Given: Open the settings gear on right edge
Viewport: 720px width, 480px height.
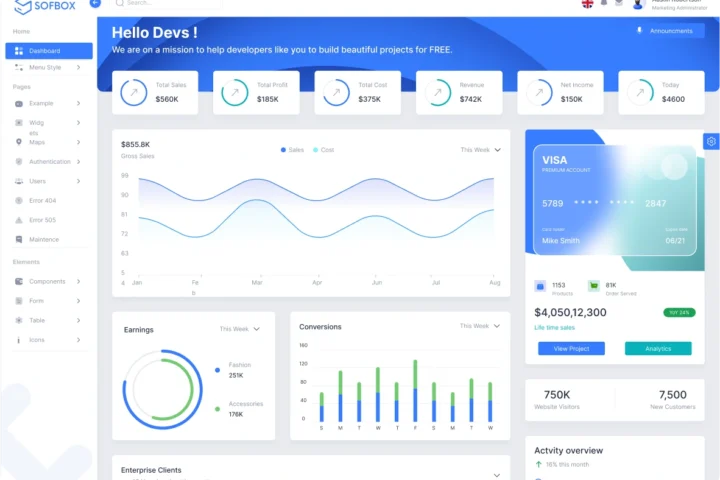Looking at the screenshot, I should click(x=711, y=142).
